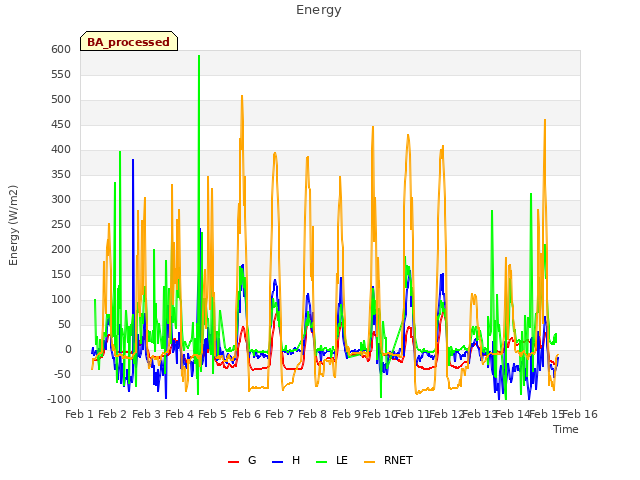Click the Feb 16 axis tick label
Screen dimensions: 640x480
click(x=580, y=414)
